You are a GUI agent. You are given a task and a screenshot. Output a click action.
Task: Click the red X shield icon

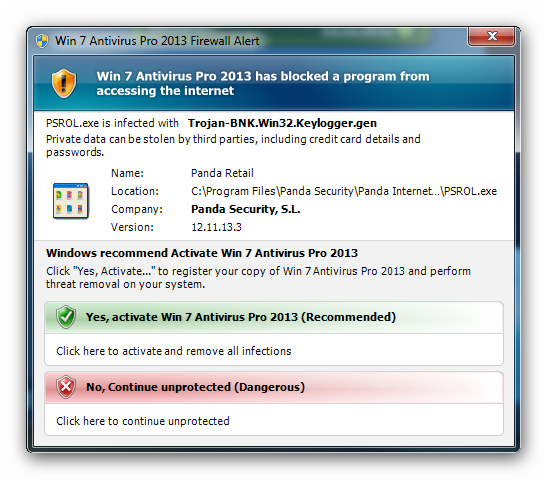point(66,387)
